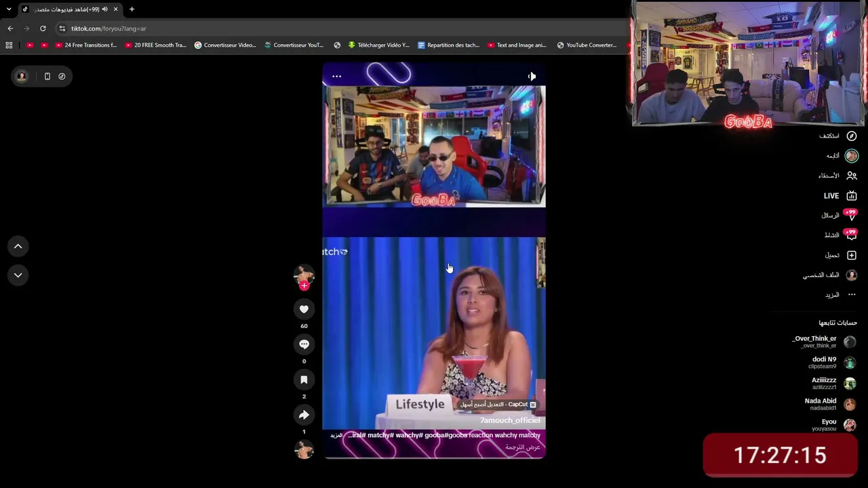Open the sound disc avatar below the share count
The image size is (868, 488).
coord(304,449)
